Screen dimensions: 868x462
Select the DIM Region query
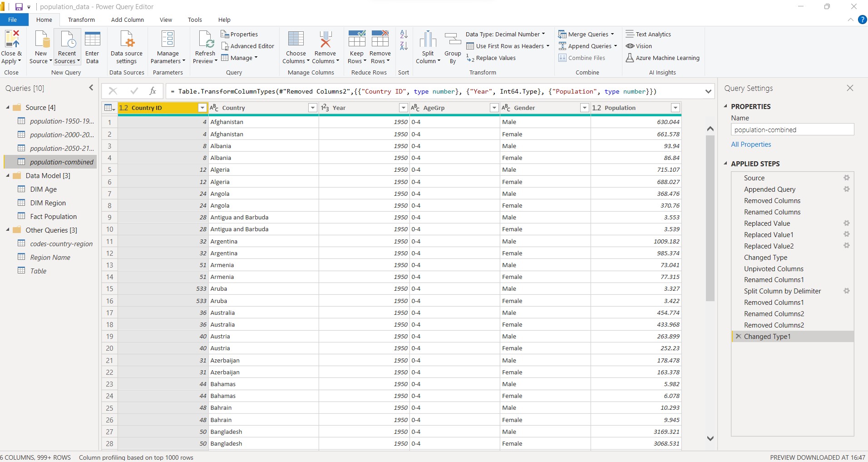tap(48, 203)
